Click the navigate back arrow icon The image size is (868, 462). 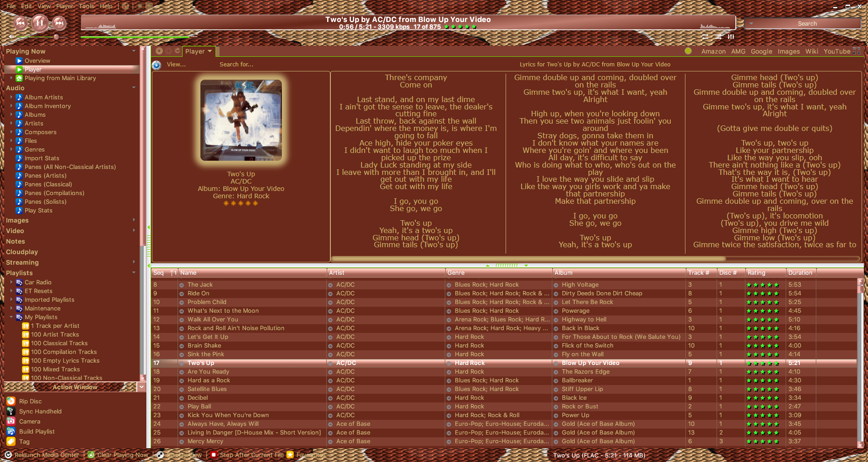[159, 51]
